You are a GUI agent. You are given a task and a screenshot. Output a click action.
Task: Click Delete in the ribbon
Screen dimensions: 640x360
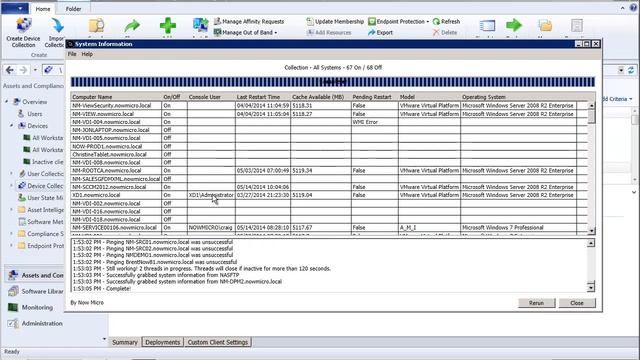coord(445,32)
